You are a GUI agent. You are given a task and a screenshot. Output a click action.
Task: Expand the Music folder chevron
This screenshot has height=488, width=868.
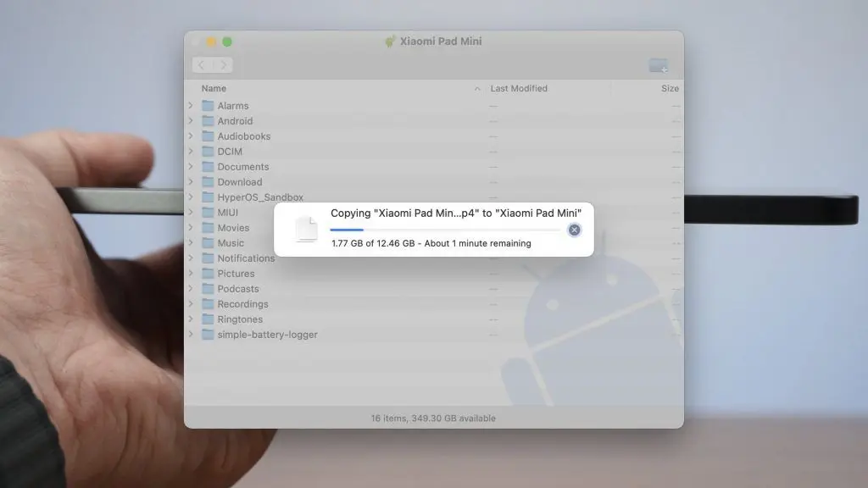click(x=191, y=242)
